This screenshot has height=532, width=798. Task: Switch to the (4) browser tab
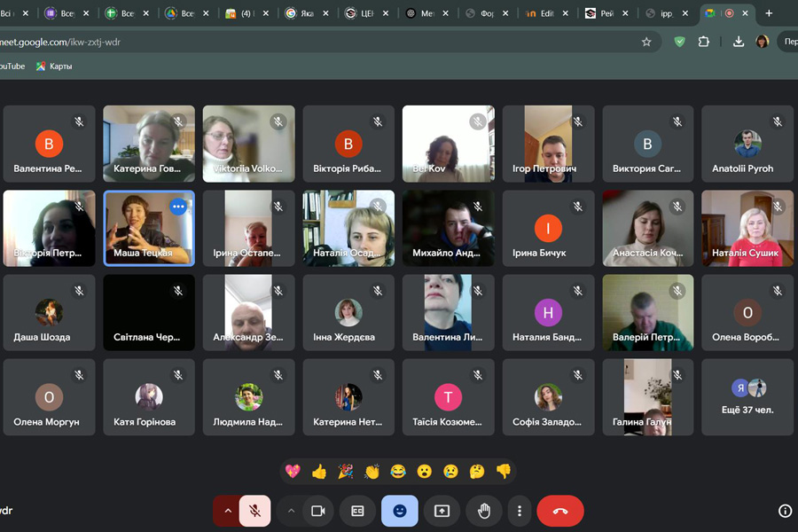click(246, 14)
